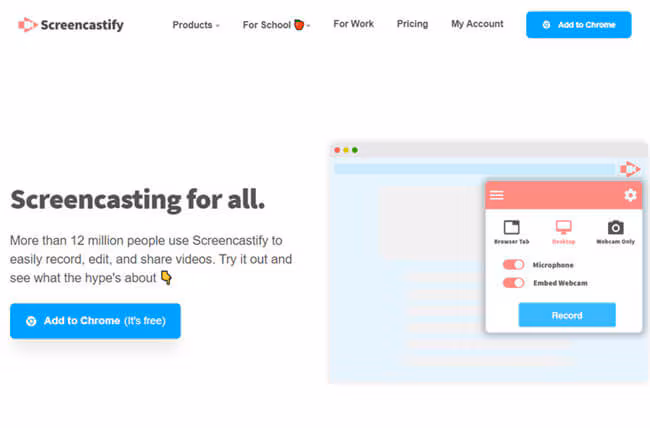Click the pointing hand emoji after hype's about
This screenshot has height=428, width=650.
tap(166, 277)
